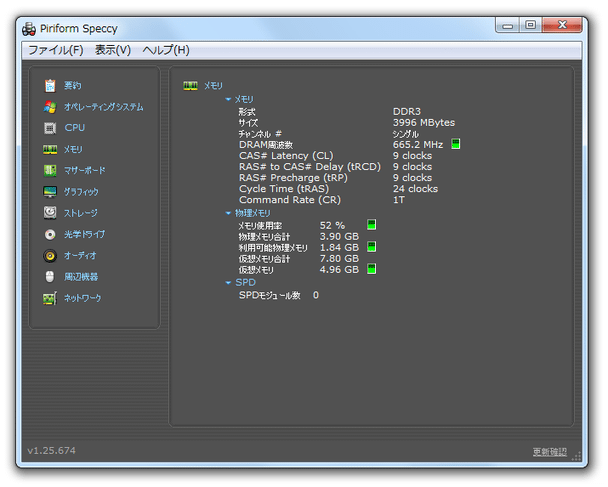608x487 pixels.
Task: Open the オーディオ speaker icon
Action: click(50, 256)
